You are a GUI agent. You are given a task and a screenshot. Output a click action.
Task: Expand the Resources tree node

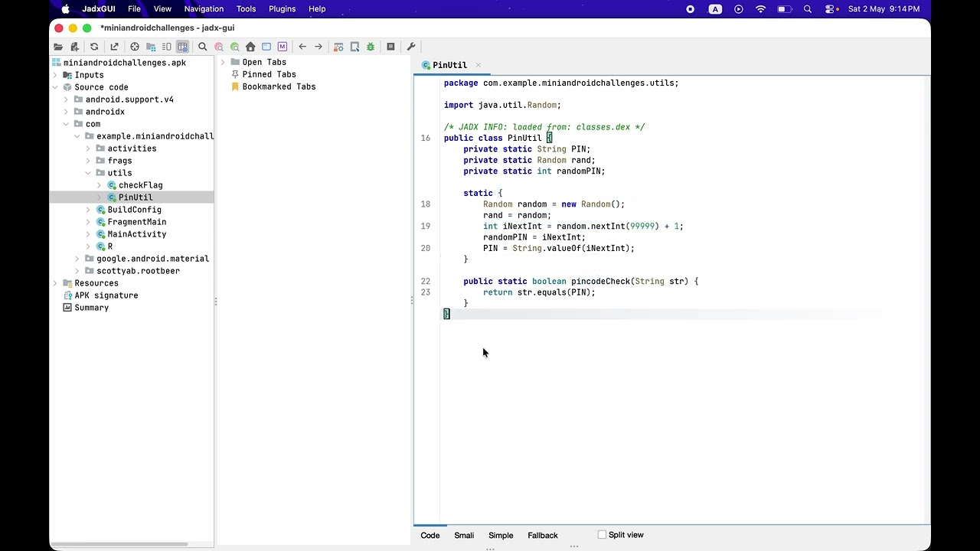coord(55,283)
